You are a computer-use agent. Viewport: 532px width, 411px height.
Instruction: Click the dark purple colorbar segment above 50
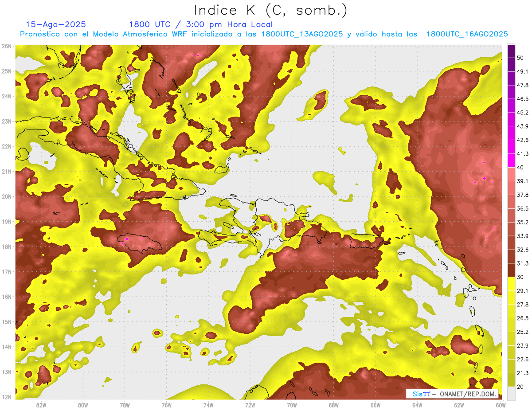pos(512,51)
